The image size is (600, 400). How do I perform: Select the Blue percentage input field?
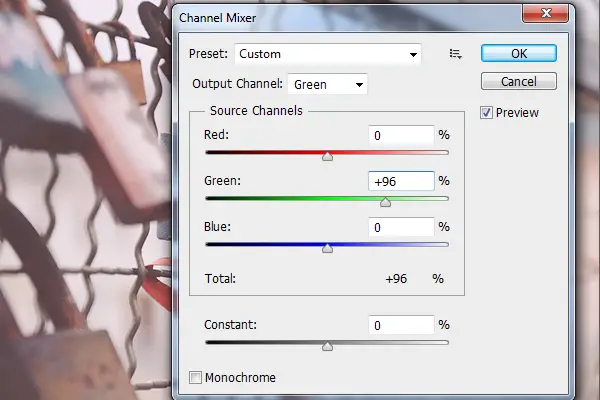(x=401, y=227)
